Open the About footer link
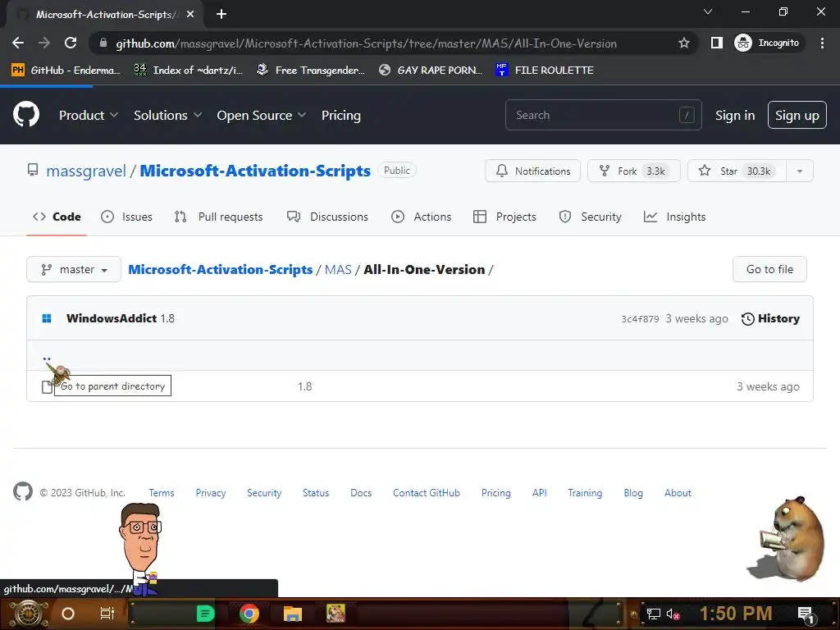 pos(678,493)
